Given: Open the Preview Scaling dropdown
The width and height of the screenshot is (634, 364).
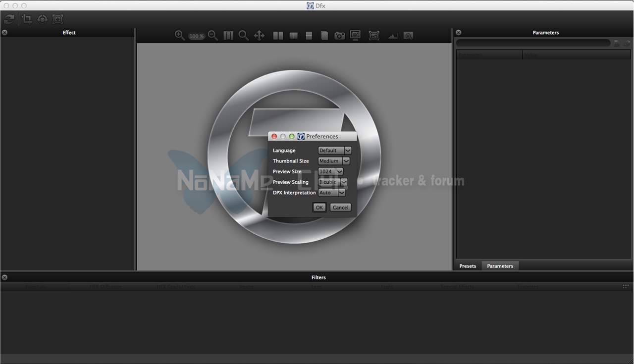Looking at the screenshot, I should click(333, 182).
